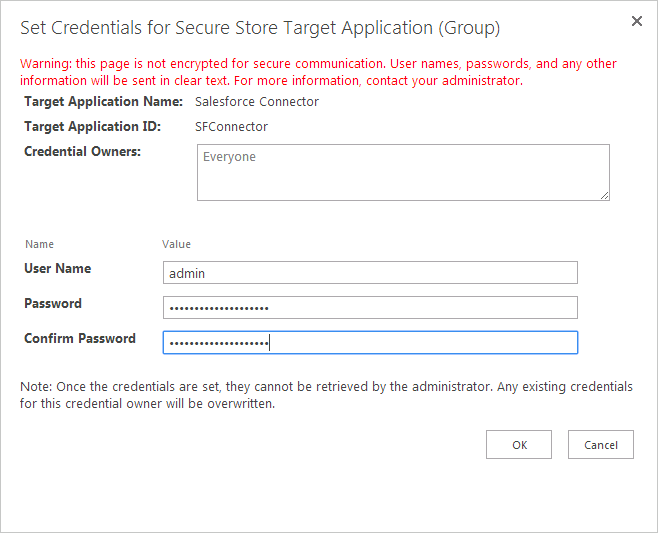
Task: Click the note about overwritten credentials
Action: [325, 395]
